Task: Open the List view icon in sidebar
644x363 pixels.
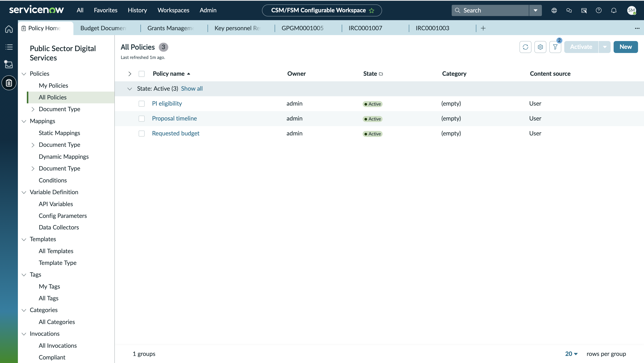Action: [x=9, y=47]
